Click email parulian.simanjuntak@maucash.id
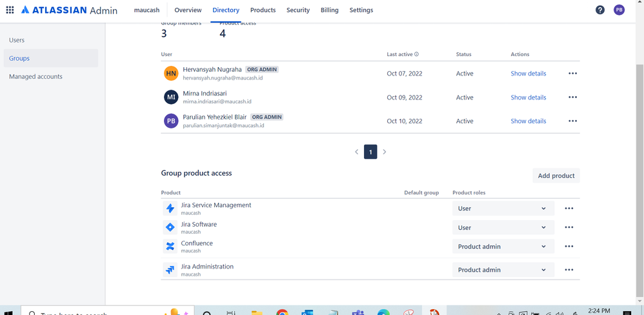The width and height of the screenshot is (644, 315). (223, 125)
